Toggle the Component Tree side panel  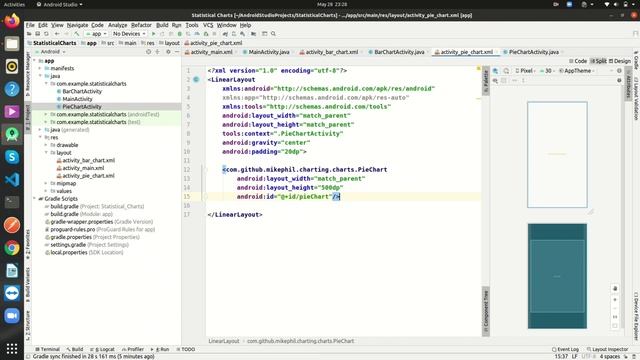click(486, 311)
